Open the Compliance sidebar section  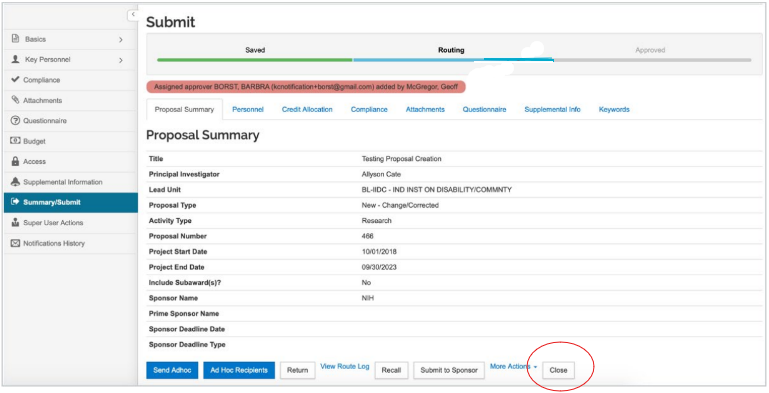pyautogui.click(x=71, y=80)
